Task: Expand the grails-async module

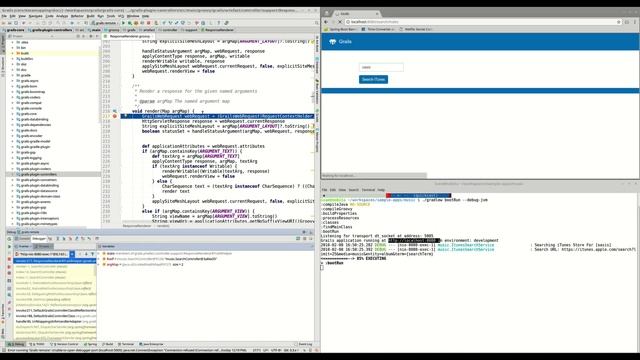Action: [x=12, y=81]
